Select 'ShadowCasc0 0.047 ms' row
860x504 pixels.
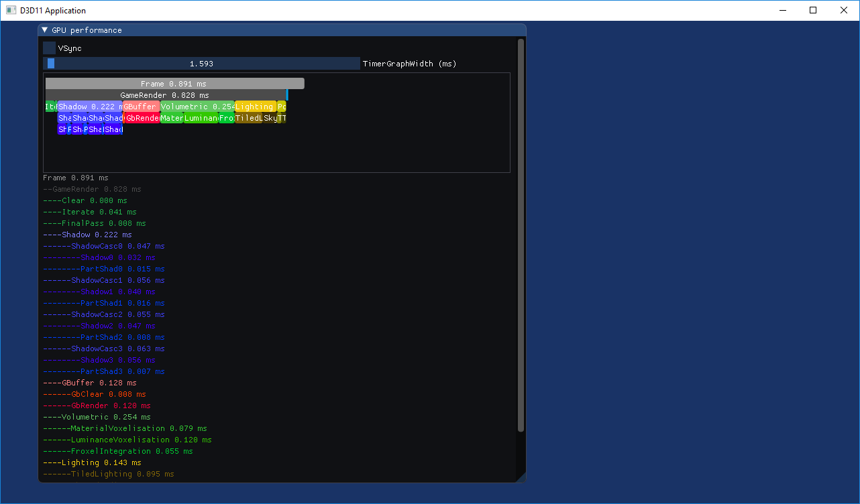pos(104,246)
